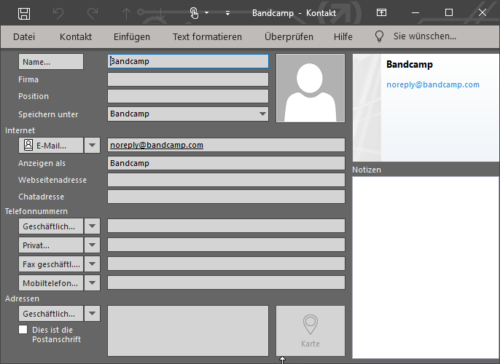Click the noreply@bandcamp.com email field
The image size is (500, 364).
coord(226,145)
